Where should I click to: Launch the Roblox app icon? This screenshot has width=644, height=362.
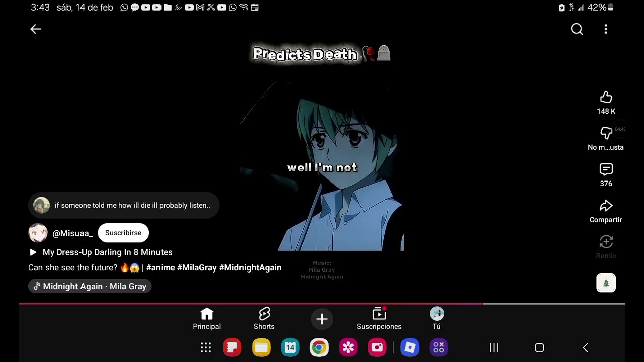point(410,347)
